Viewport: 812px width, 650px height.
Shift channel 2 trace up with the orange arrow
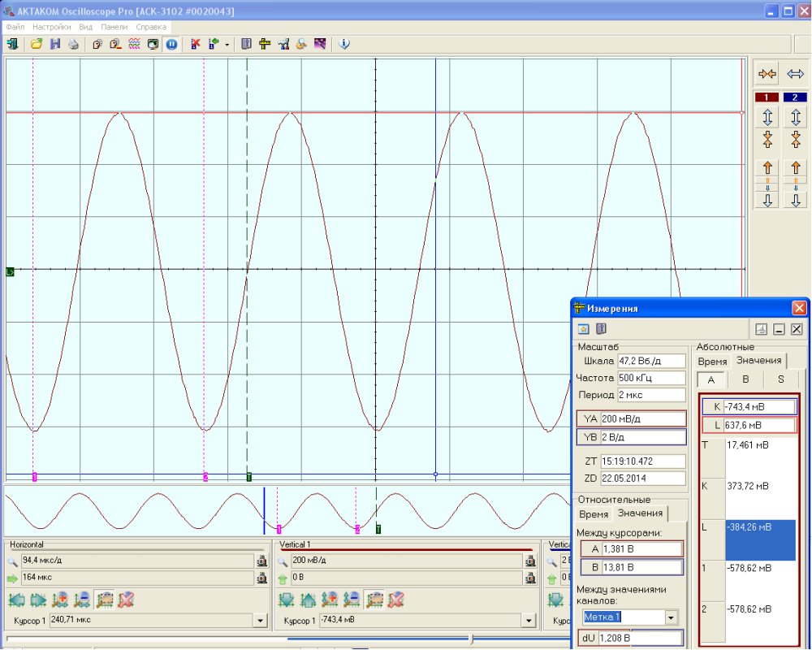(x=795, y=169)
